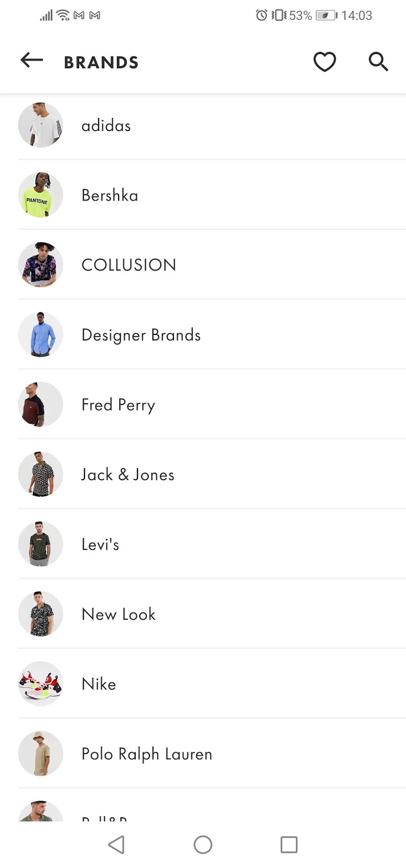Open the Bershka brand page

[x=109, y=195]
